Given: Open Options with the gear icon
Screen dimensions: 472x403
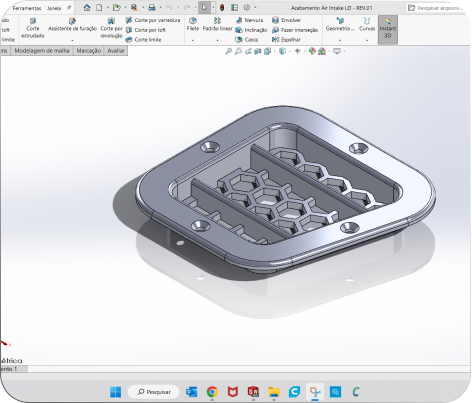Looking at the screenshot, I should click(x=247, y=7).
